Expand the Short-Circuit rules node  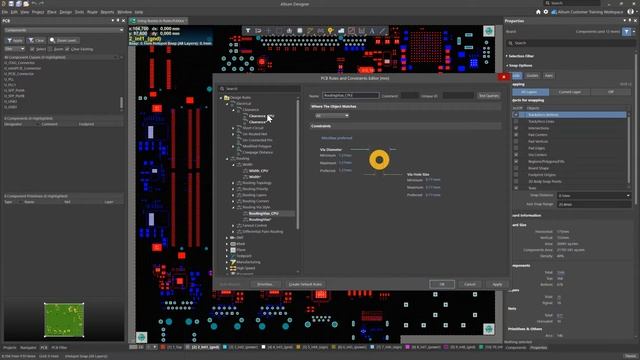[x=233, y=128]
